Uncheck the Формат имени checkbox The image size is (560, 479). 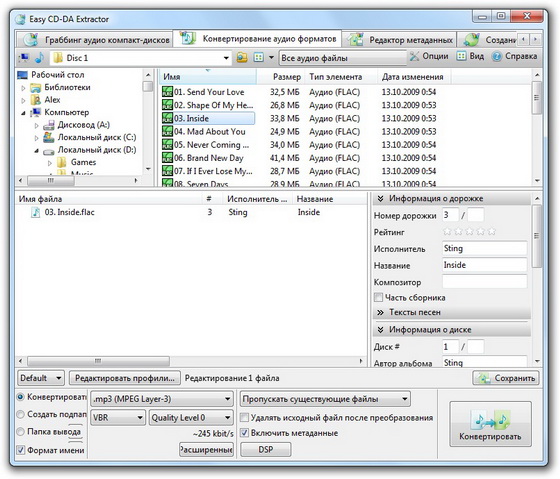pyautogui.click(x=21, y=450)
